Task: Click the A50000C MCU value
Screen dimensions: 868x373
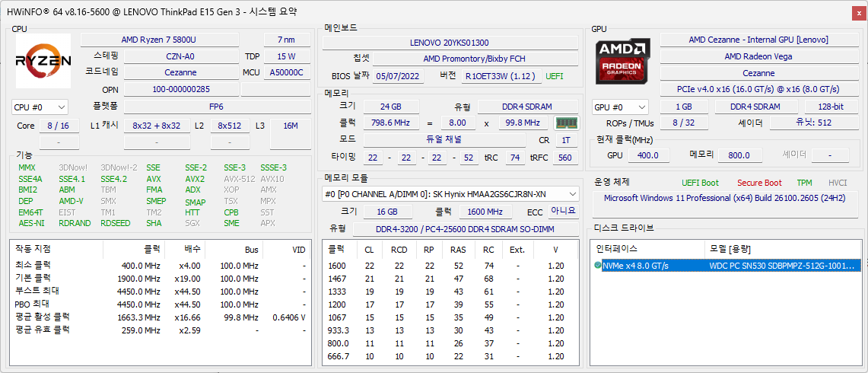Action: coord(287,72)
